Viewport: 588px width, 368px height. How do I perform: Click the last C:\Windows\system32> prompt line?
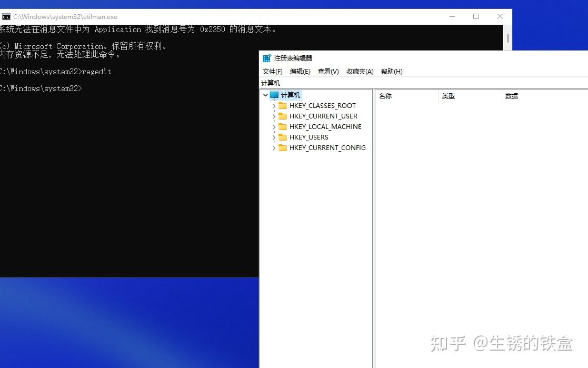click(x=41, y=88)
